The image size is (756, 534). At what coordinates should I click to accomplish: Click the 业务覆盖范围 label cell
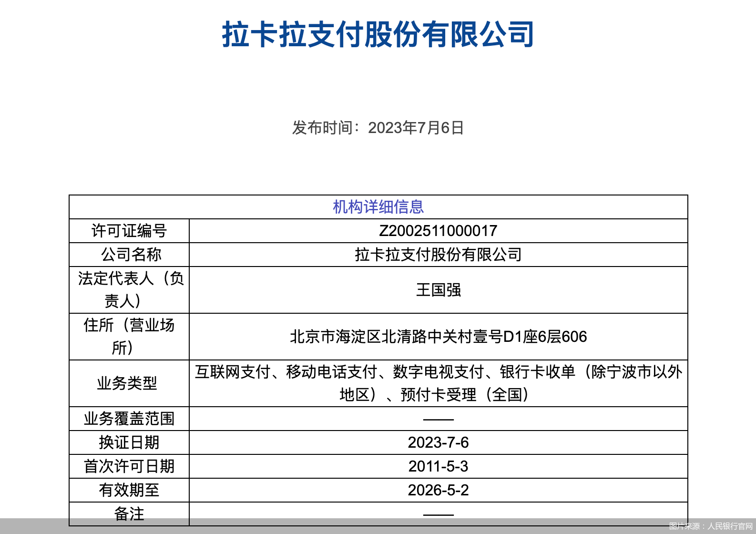pos(129,419)
